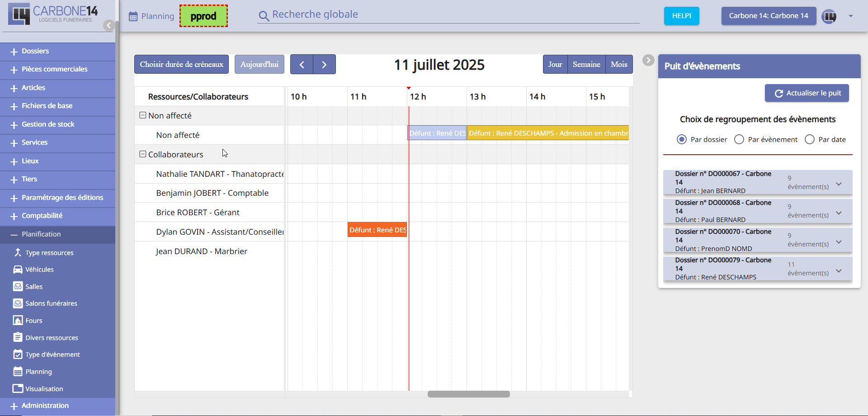This screenshot has width=868, height=416.
Task: Collapse the "Non affecté" resource group
Action: point(142,115)
